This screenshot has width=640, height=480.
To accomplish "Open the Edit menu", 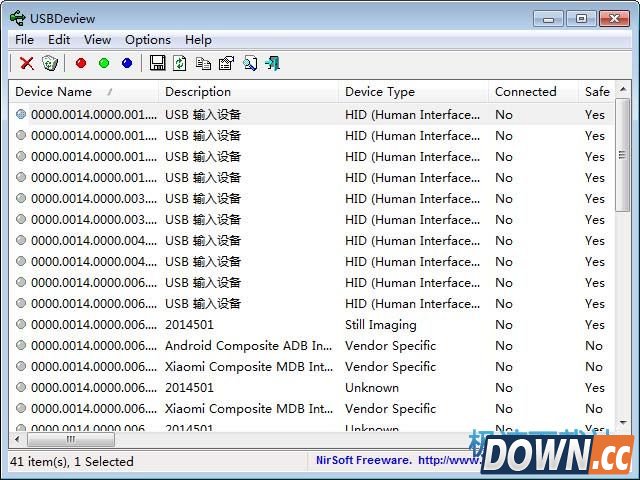I will pos(59,40).
